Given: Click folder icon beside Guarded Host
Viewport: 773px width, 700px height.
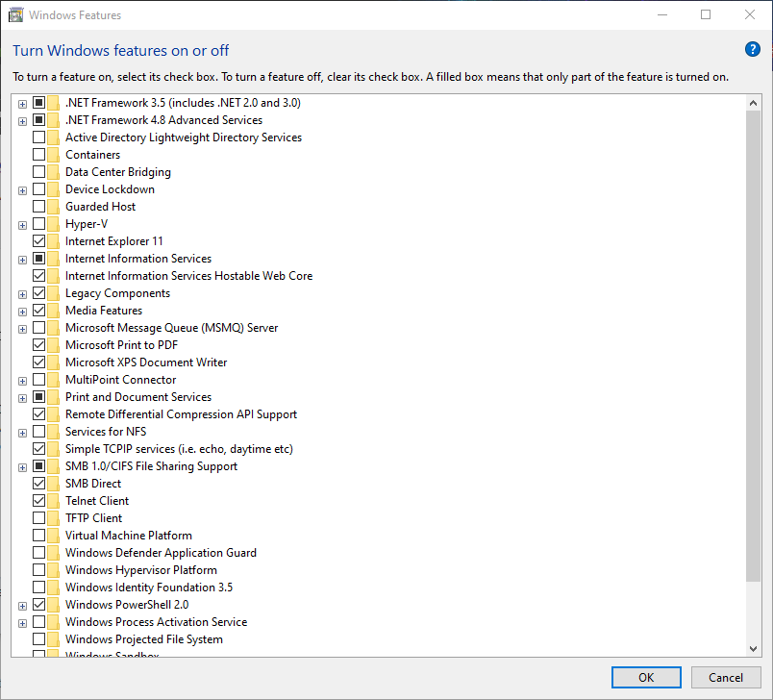Looking at the screenshot, I should pyautogui.click(x=53, y=207).
